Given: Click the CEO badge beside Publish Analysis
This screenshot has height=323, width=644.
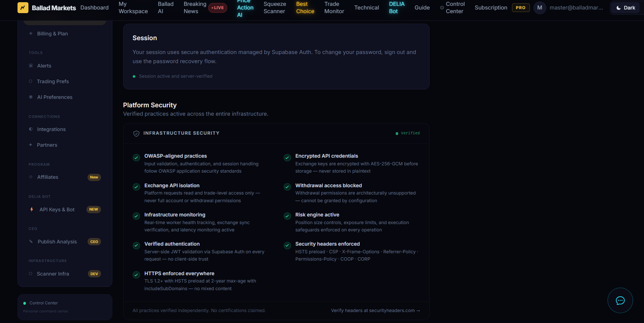Looking at the screenshot, I should [x=94, y=242].
